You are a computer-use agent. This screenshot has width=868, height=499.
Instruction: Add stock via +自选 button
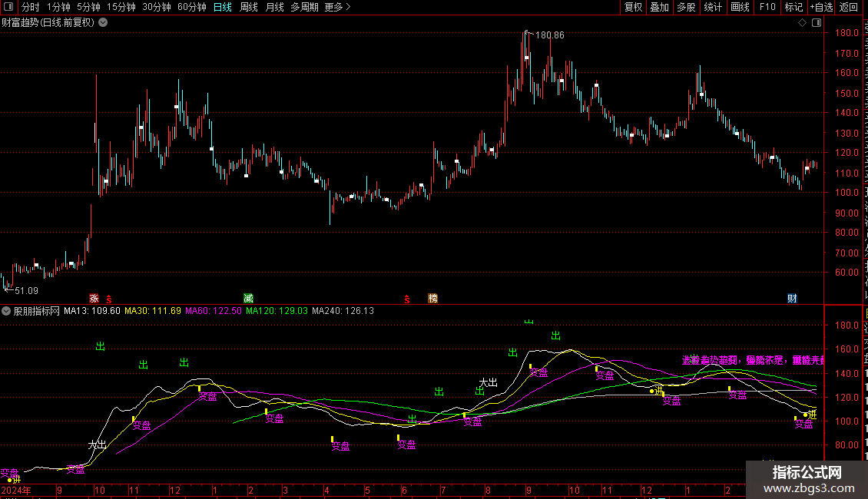coord(821,7)
